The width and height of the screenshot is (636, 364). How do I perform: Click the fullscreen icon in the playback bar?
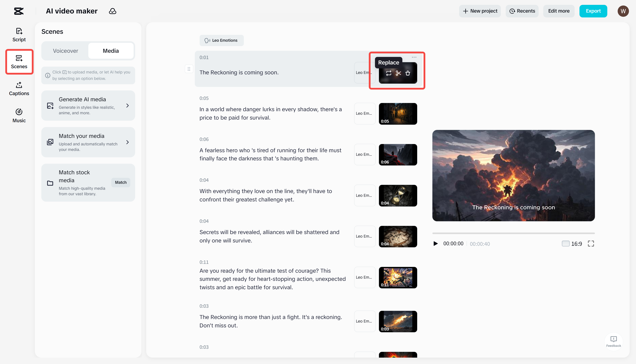[x=591, y=244]
